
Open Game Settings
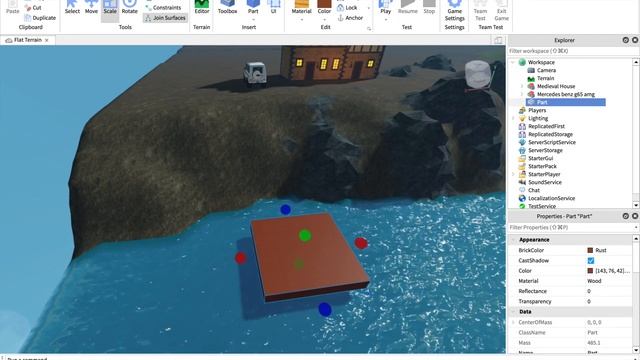(x=455, y=11)
